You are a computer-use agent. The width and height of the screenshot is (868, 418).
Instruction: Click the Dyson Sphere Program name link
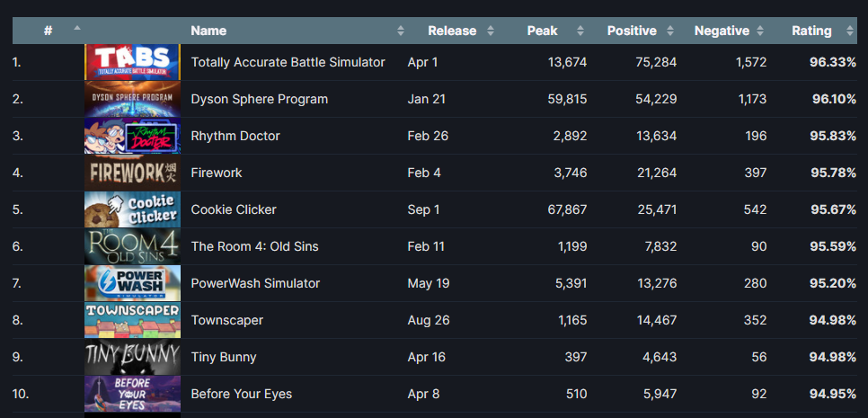(259, 99)
